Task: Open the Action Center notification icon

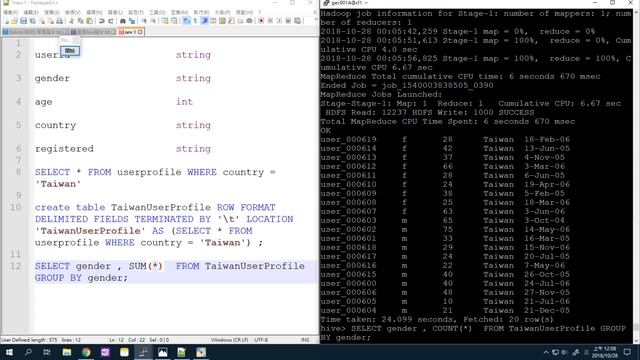Action: pyautogui.click(x=627, y=352)
